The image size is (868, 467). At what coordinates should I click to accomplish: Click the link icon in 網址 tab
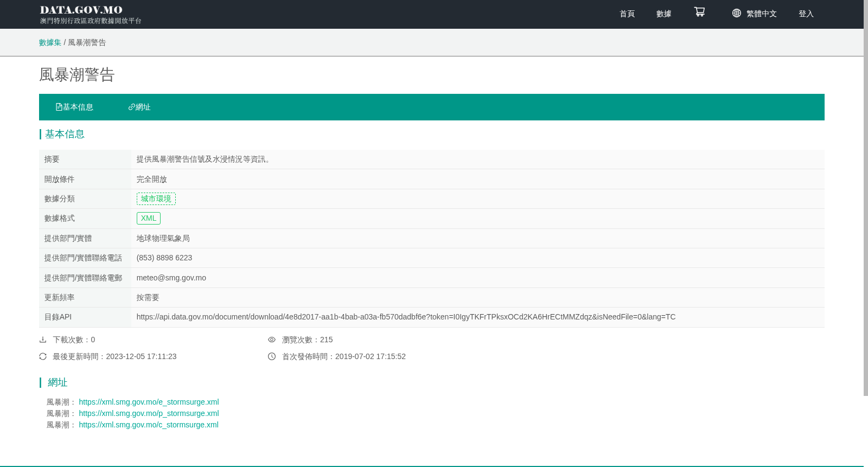point(131,107)
